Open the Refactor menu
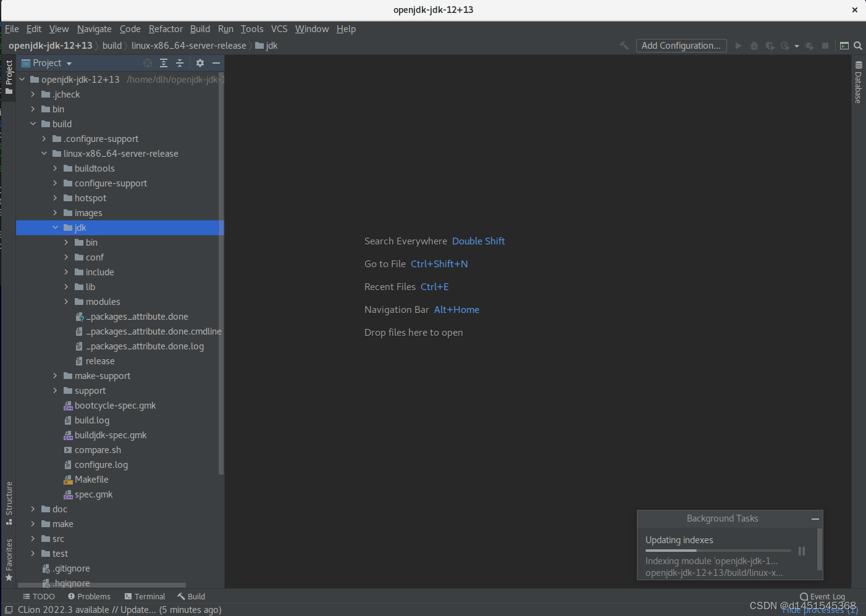Screen dimensions: 866x616 pyautogui.click(x=166, y=29)
